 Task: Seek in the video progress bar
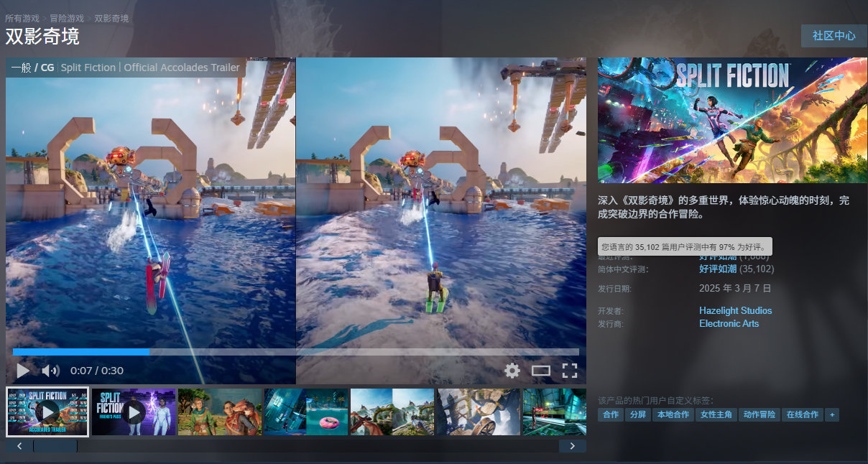pyautogui.click(x=295, y=352)
